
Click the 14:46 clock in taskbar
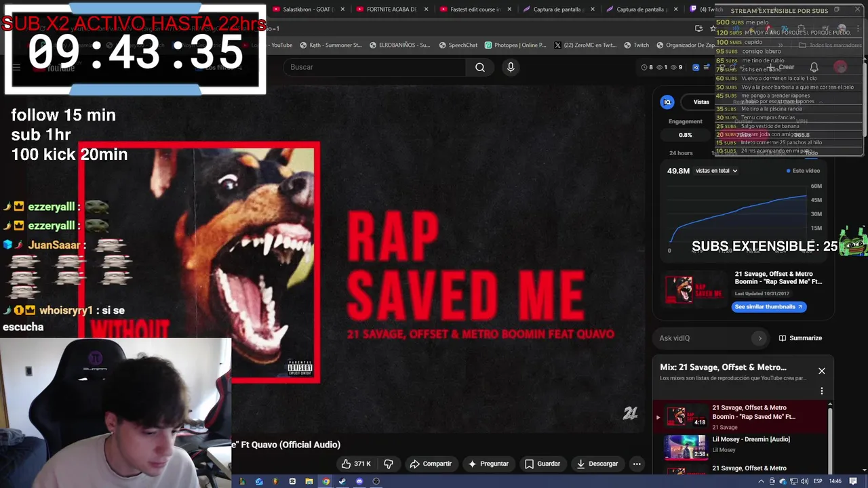click(835, 481)
